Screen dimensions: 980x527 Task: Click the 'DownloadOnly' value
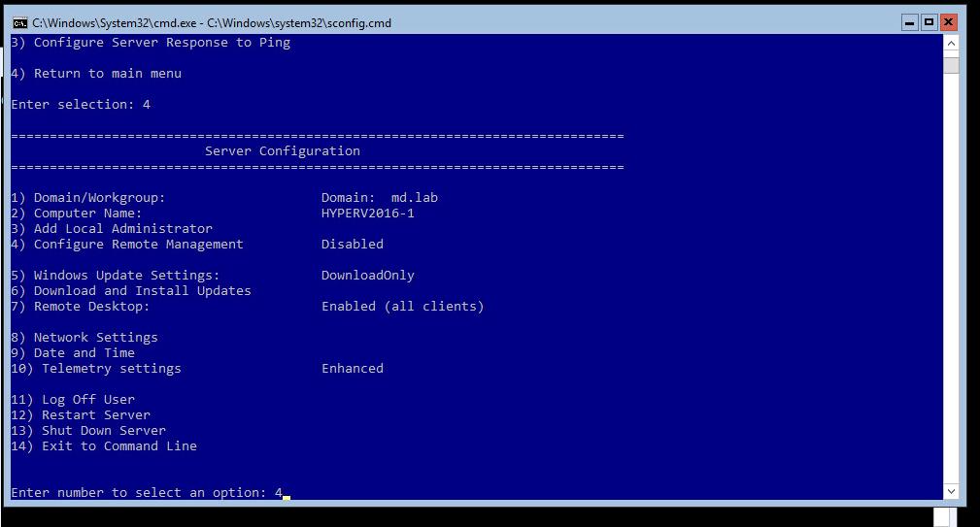pos(367,276)
